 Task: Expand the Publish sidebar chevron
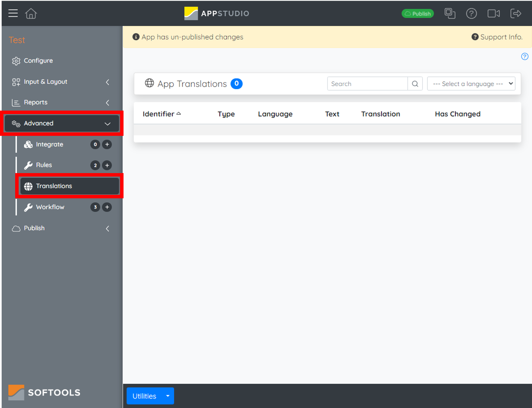(107, 228)
